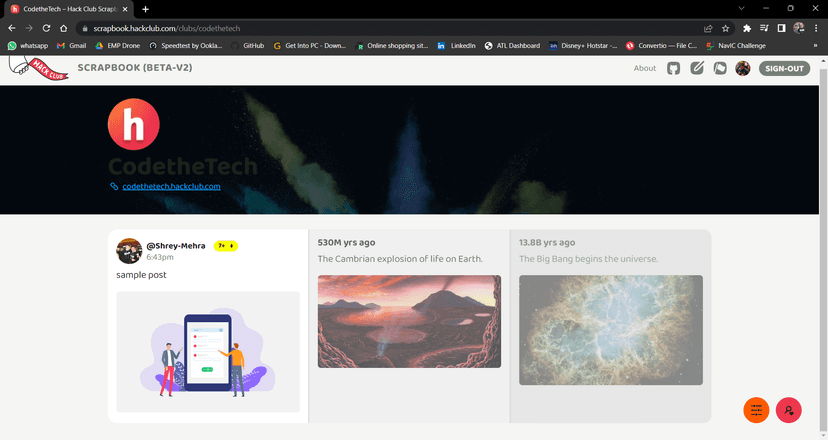
Task: Toggle the browser side panel
Action: (781, 28)
